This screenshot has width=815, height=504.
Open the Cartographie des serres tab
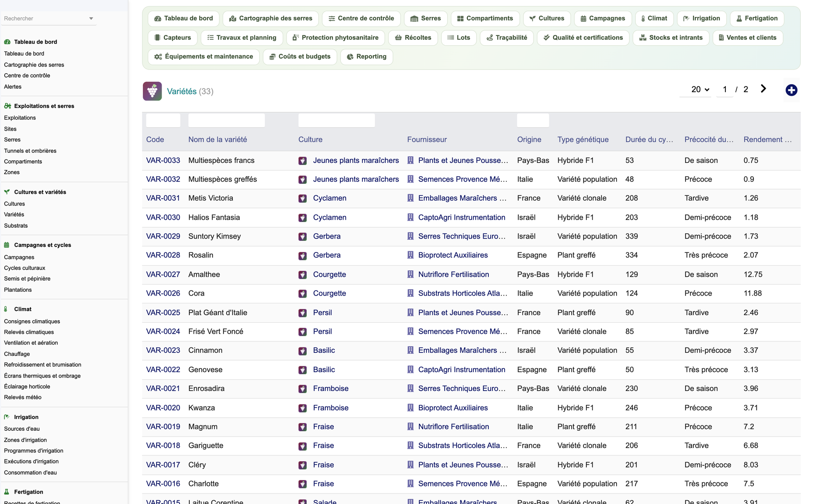pos(271,18)
